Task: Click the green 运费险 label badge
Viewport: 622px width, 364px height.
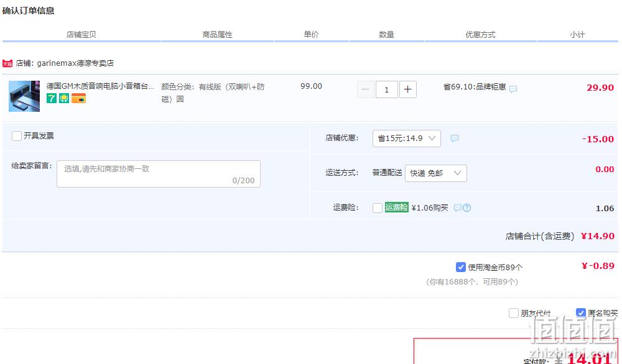Action: point(396,207)
